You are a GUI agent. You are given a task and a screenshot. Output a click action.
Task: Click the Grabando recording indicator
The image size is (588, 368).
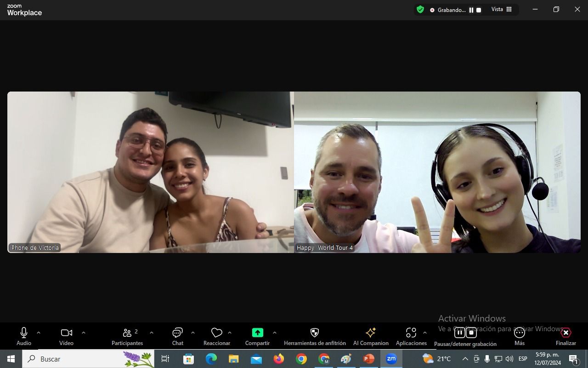pos(448,10)
